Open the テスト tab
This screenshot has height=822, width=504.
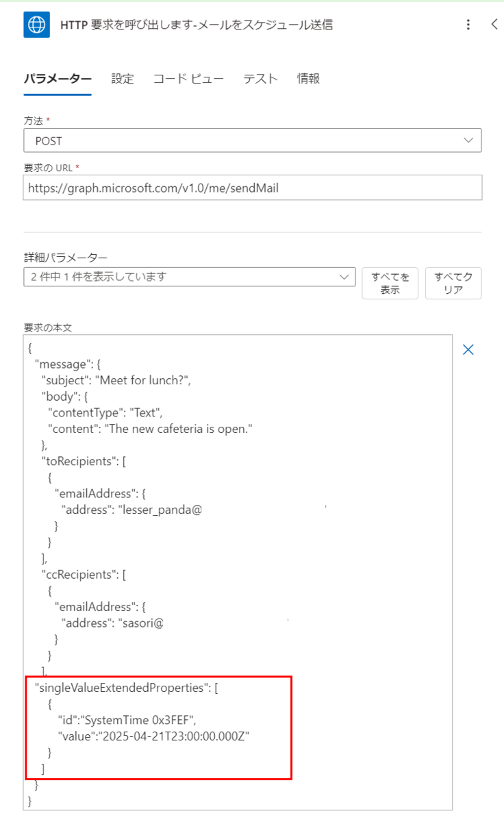point(261,79)
